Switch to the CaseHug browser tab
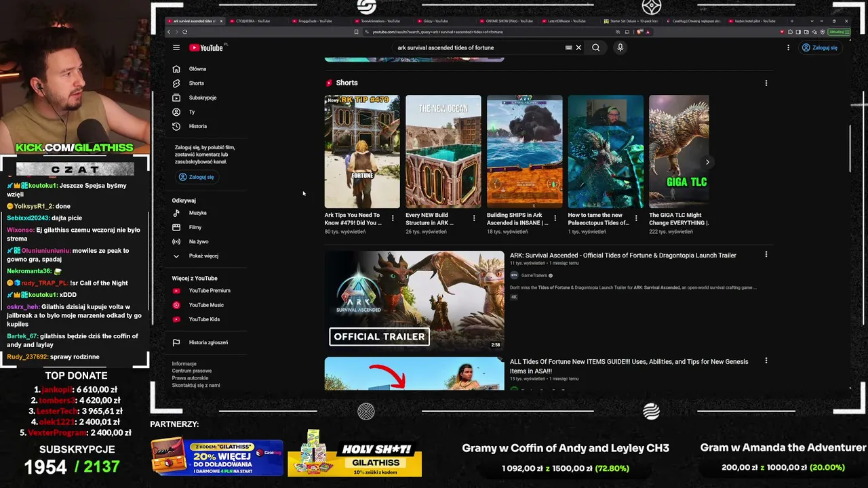This screenshot has height=488, width=868. coord(694,21)
